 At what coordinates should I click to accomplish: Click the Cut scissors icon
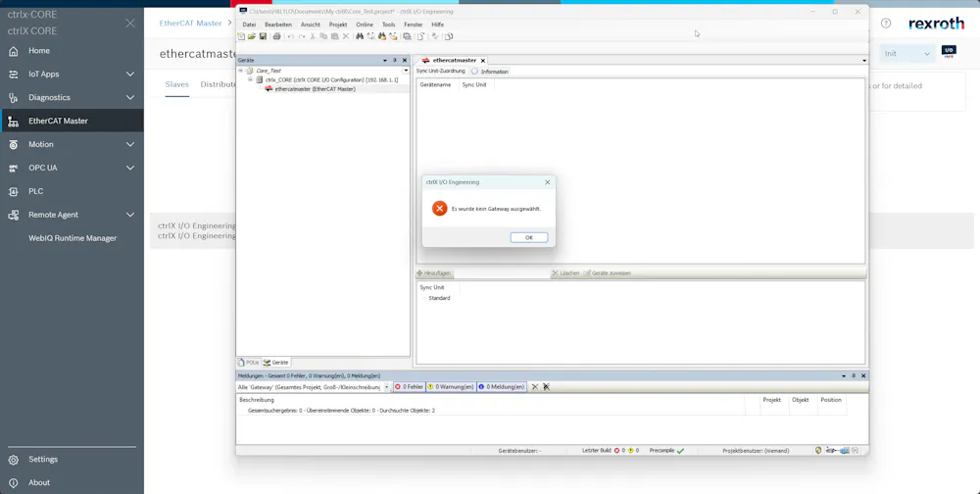pos(313,36)
